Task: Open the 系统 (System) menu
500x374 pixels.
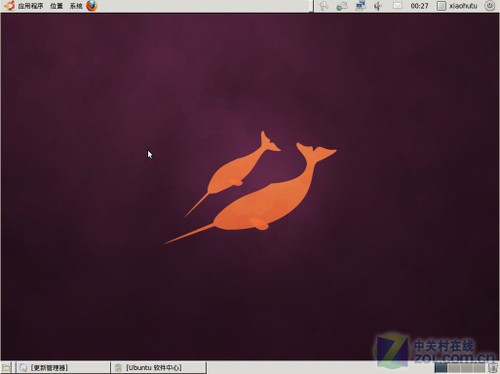Action: (x=76, y=6)
